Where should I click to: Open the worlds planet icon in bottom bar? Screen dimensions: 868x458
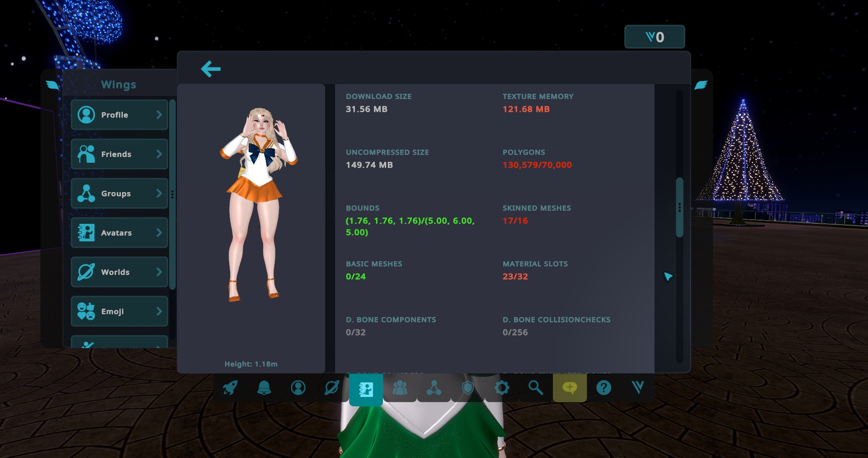pos(332,387)
